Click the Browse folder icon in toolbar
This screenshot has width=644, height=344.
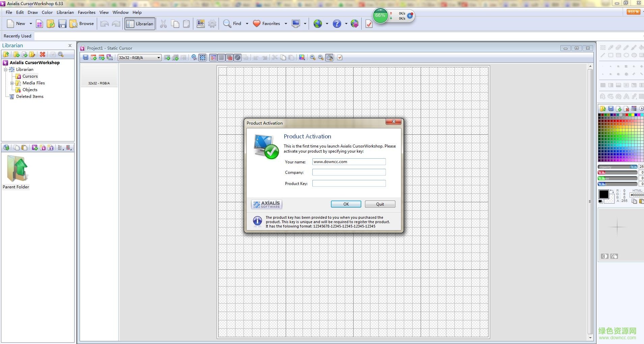[74, 24]
